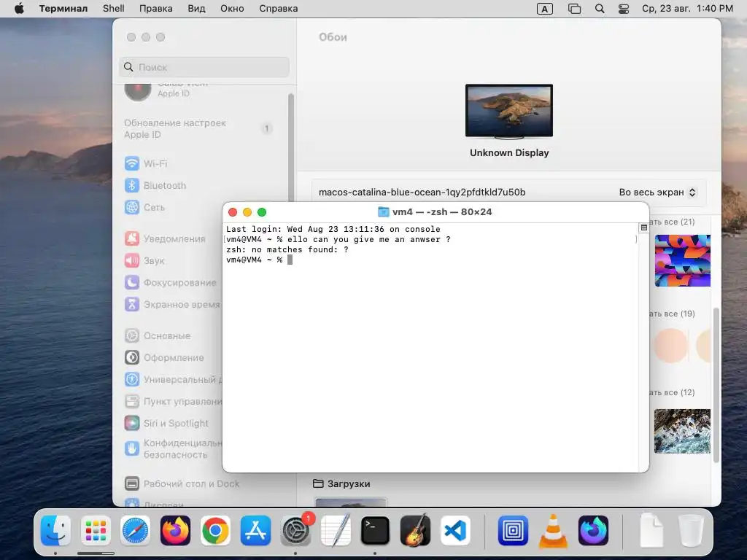747x560 pixels.
Task: Select Экранное время in settings sidebar
Action: click(172, 304)
